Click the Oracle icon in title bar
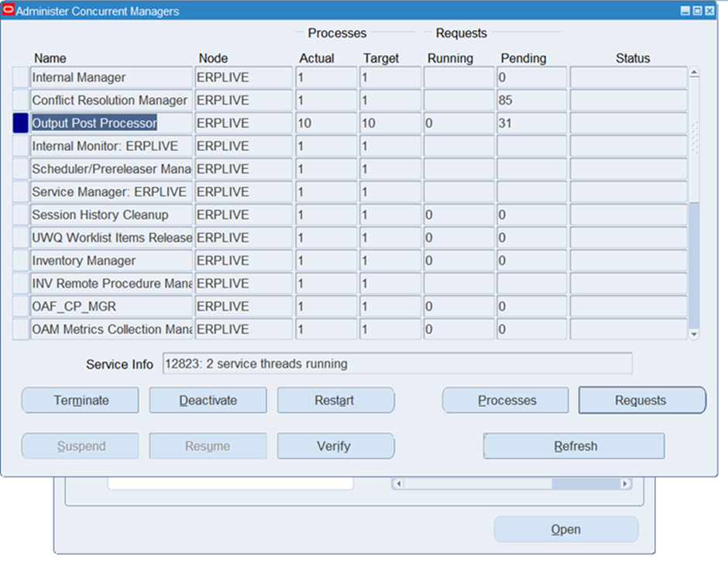This screenshot has height=565, width=728. pyautogui.click(x=9, y=12)
